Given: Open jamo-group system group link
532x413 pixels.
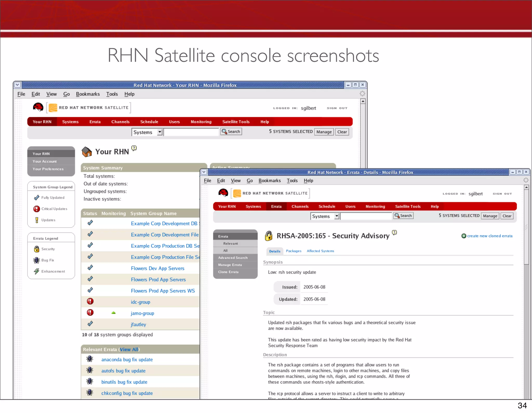Looking at the screenshot, I should tap(142, 313).
